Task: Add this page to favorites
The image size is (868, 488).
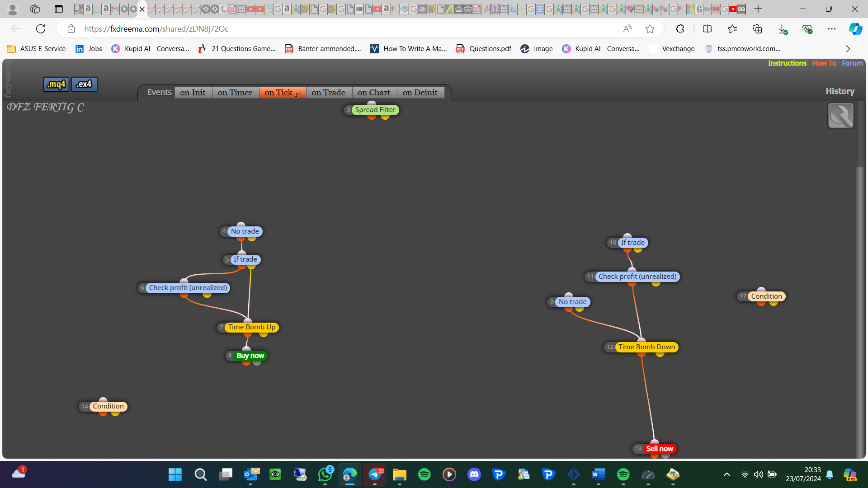Action: 650,29
